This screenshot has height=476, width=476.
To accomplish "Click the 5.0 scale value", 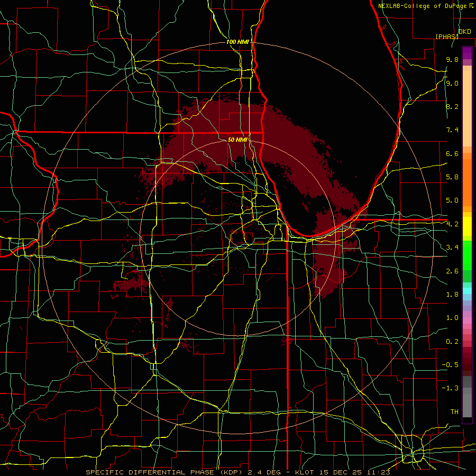I will click(x=452, y=200).
